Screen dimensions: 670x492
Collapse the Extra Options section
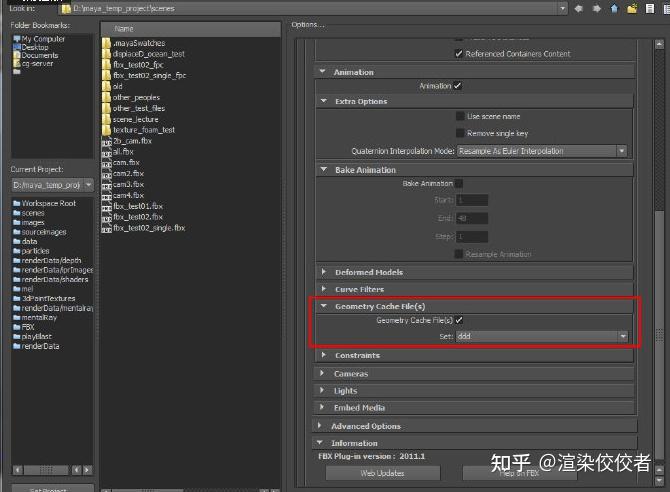(x=323, y=101)
